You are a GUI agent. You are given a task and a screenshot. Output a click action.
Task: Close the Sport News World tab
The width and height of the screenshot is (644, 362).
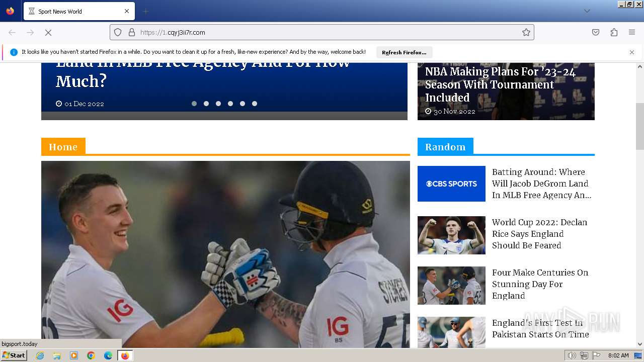[x=127, y=11]
